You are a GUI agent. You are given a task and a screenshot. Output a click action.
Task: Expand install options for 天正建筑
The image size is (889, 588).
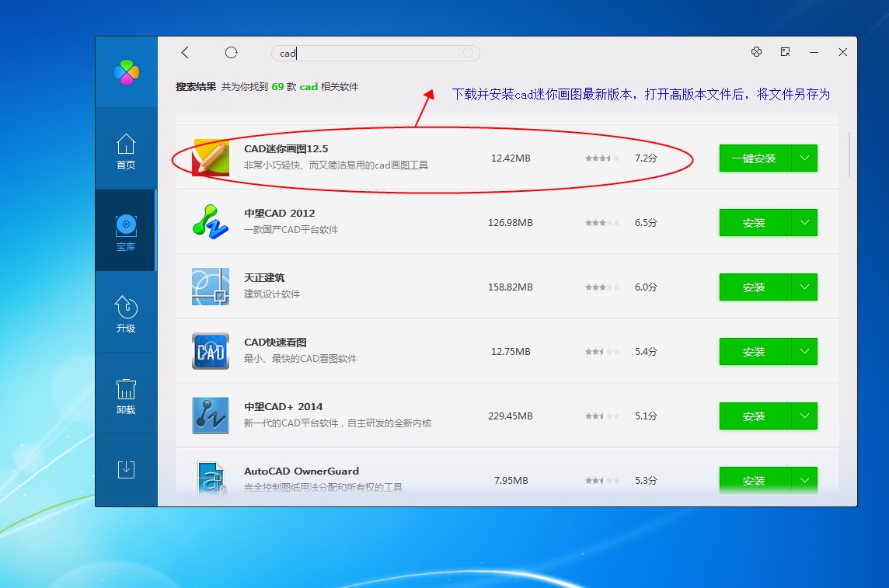(x=804, y=287)
